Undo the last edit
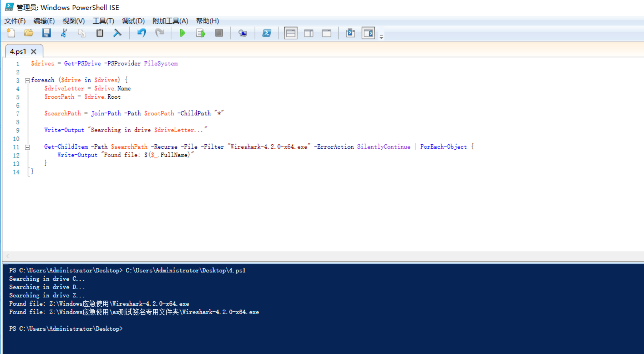Viewport: 644px width, 354px height. coord(141,33)
